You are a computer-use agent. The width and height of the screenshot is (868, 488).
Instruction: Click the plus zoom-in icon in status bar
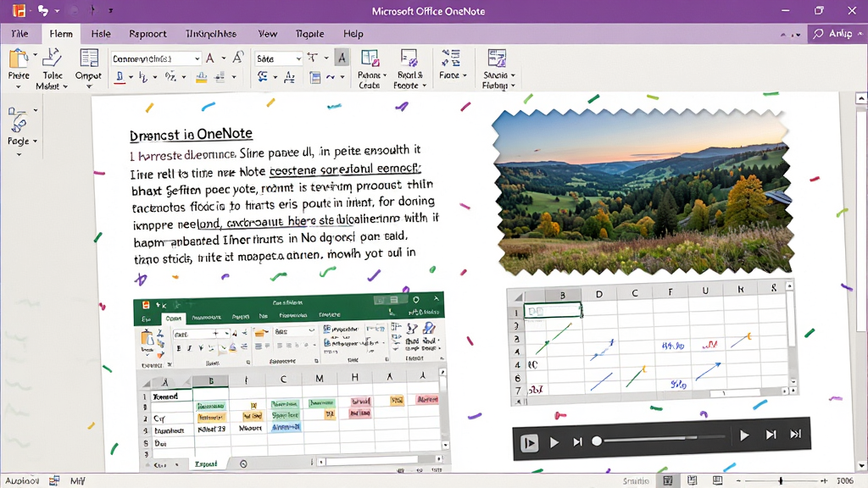click(x=824, y=481)
